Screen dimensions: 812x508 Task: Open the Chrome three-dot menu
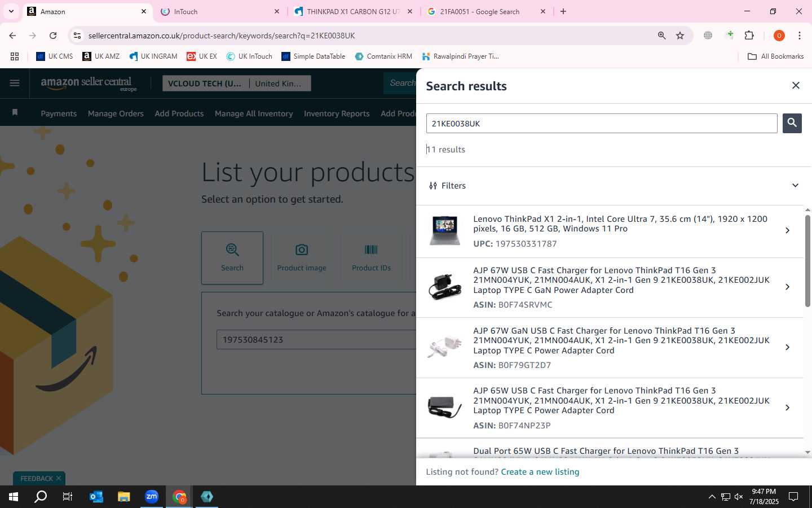799,36
